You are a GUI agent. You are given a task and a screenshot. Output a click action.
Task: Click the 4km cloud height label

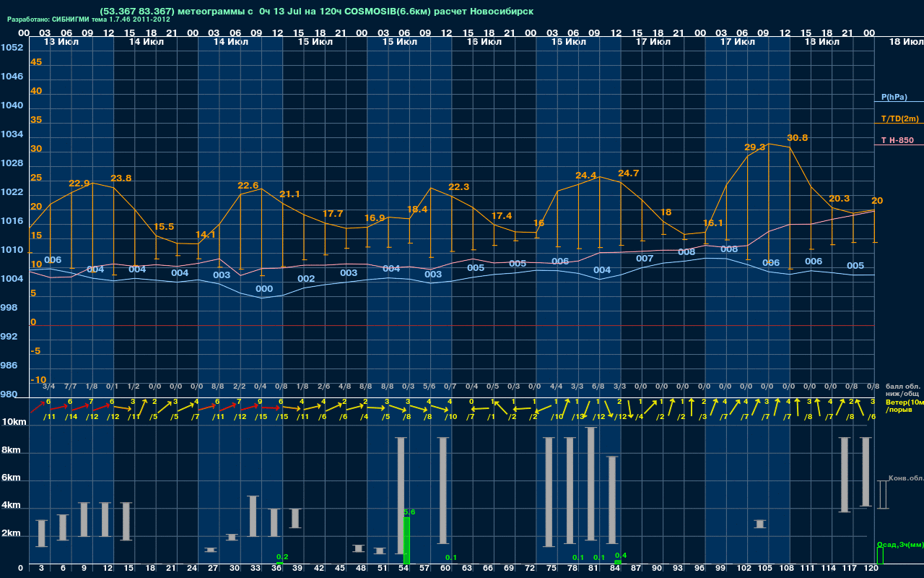coord(10,506)
